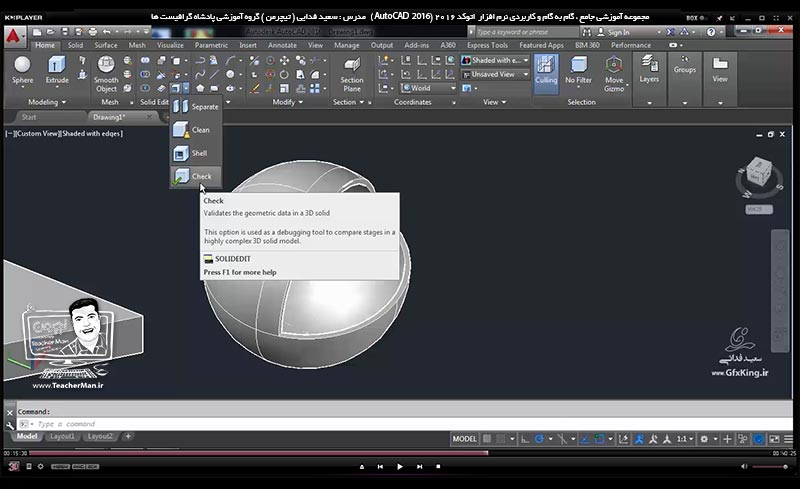Click the Autodesk Exchange X icon
Screen dimensions: 800x489
pos(670,32)
